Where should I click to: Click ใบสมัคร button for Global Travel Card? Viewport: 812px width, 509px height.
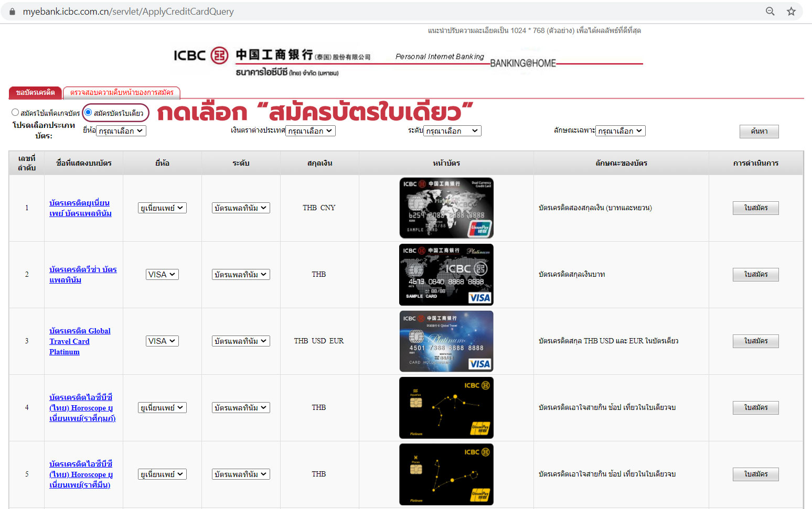tap(755, 341)
